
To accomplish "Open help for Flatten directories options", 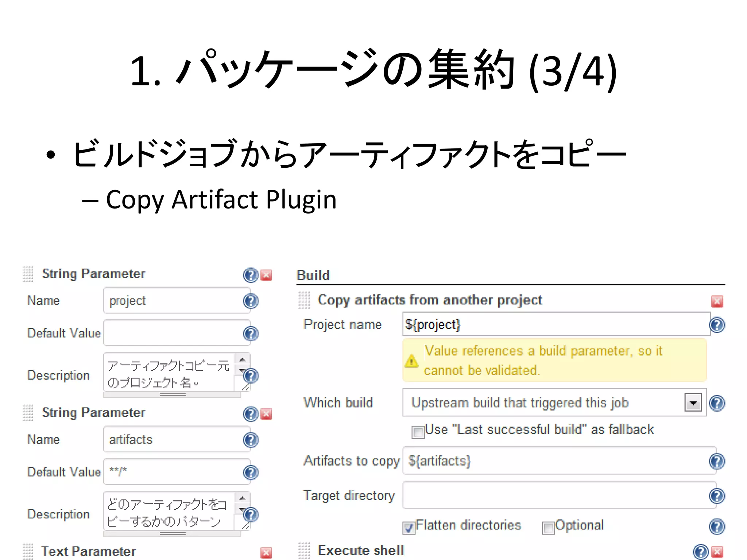I will pyautogui.click(x=717, y=526).
